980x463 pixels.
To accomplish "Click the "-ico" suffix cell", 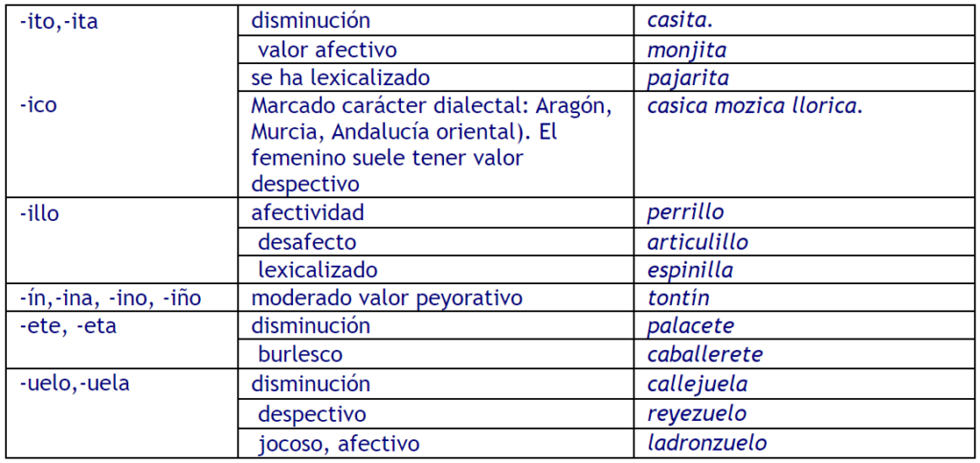I will [38, 104].
